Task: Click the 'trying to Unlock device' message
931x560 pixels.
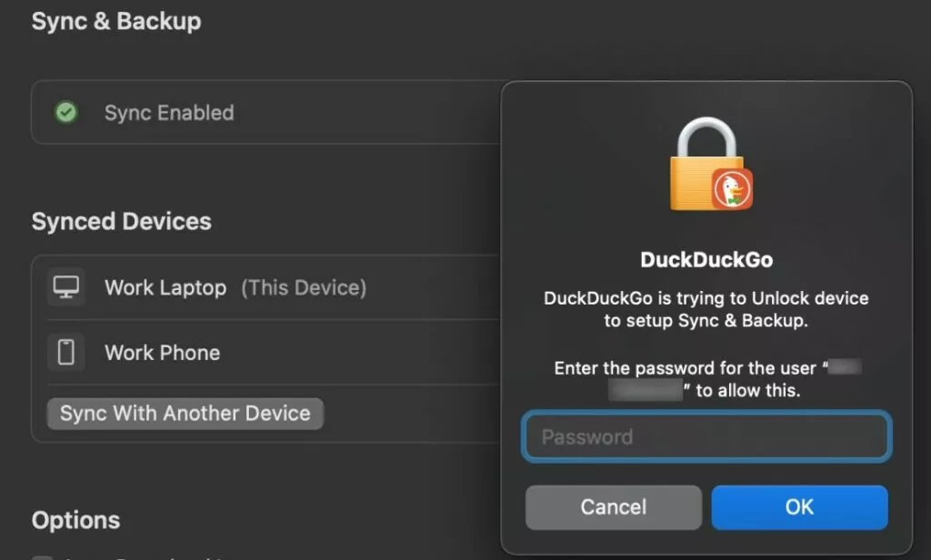Action: (x=706, y=309)
